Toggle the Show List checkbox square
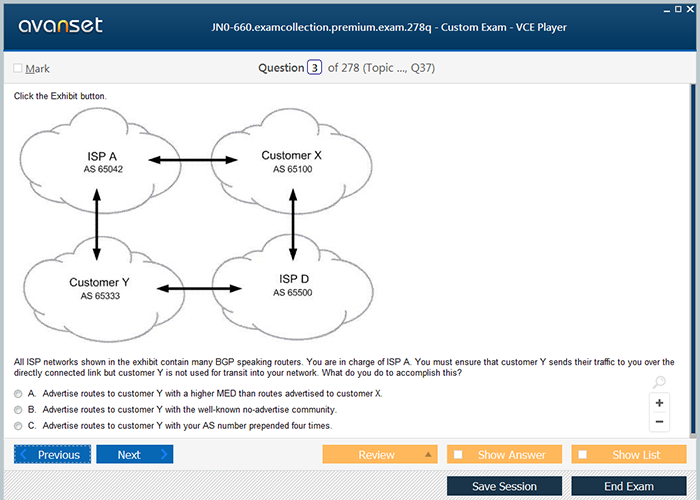This screenshot has height=500, width=700. pos(583,454)
